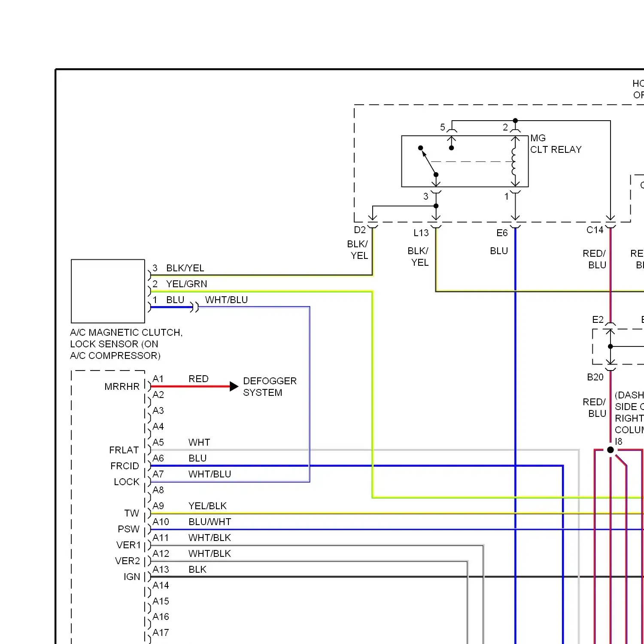The height and width of the screenshot is (644, 644).
Task: Click the WHT/BLK wire label at A11
Action: coord(210,538)
